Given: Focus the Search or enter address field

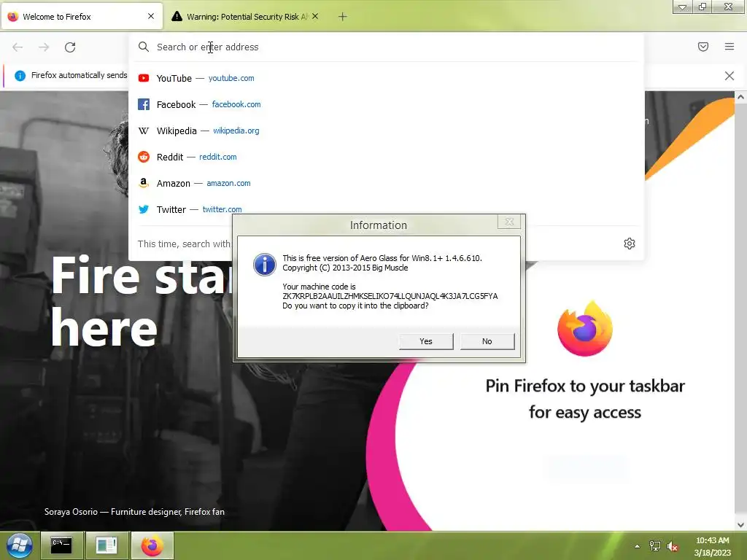Looking at the screenshot, I should click(x=386, y=47).
